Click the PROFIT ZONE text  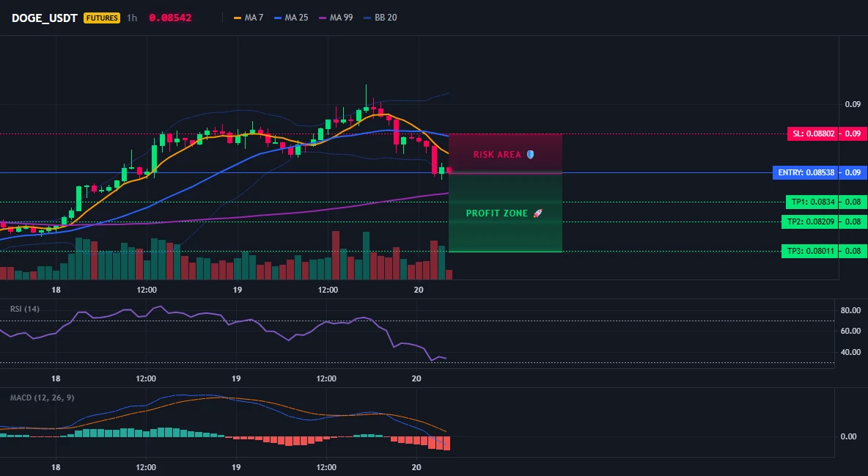click(497, 213)
